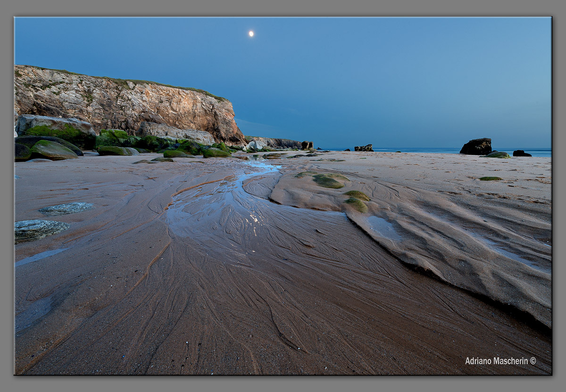The height and width of the screenshot is (392, 566).
Task: Click the white rock near the cliff base
Action: (x=256, y=146)
